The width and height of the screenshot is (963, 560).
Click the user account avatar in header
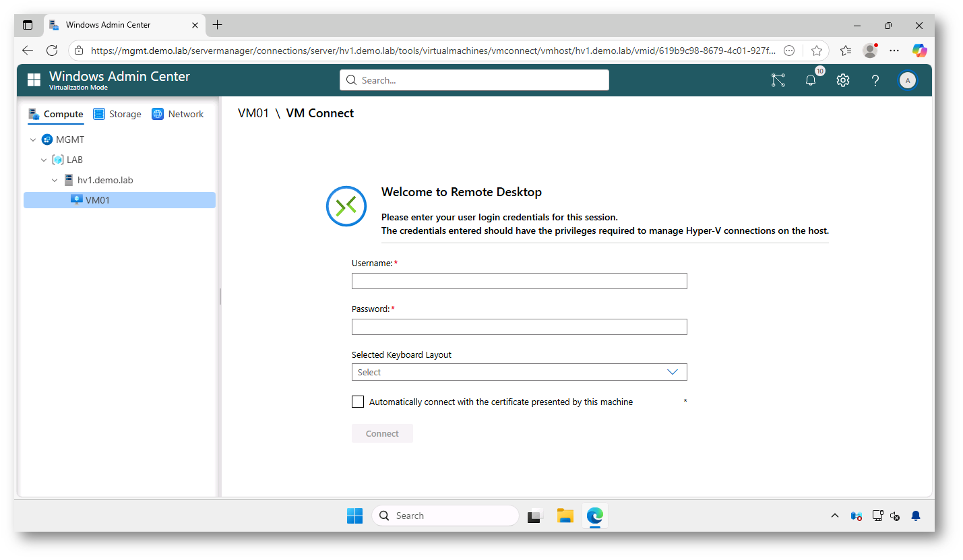coord(907,80)
